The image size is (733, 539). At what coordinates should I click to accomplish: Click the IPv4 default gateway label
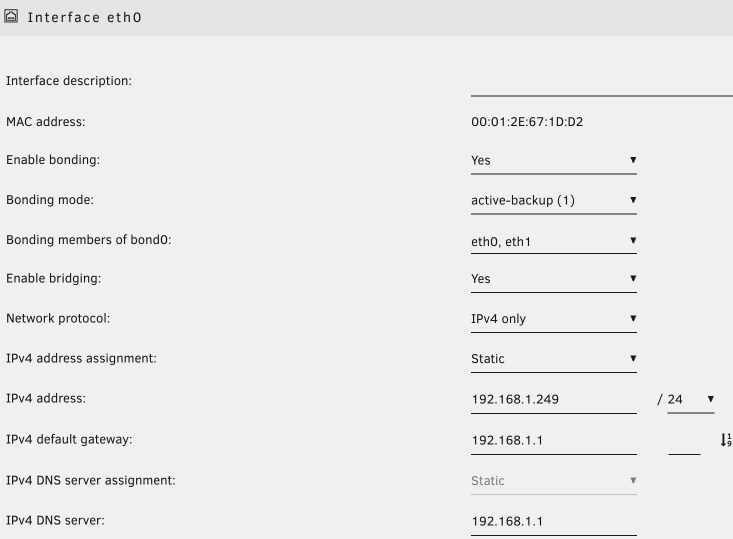(x=69, y=440)
